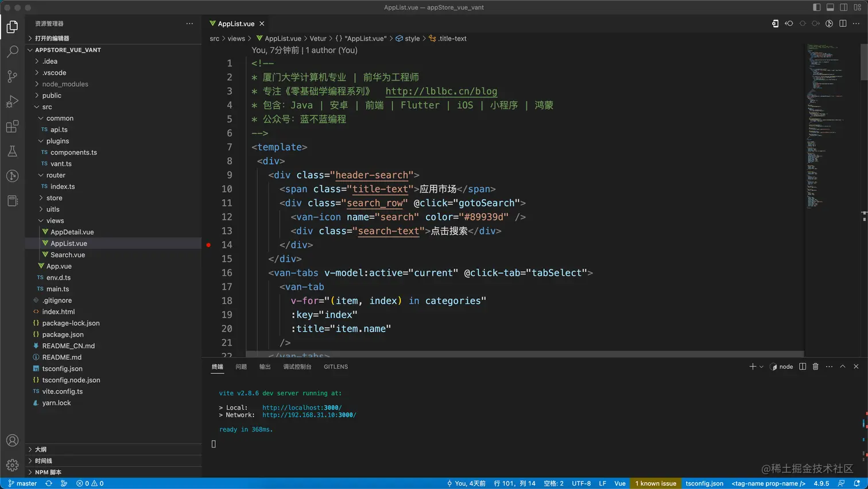Open the Extensions view
Image resolution: width=868 pixels, height=489 pixels.
[12, 126]
